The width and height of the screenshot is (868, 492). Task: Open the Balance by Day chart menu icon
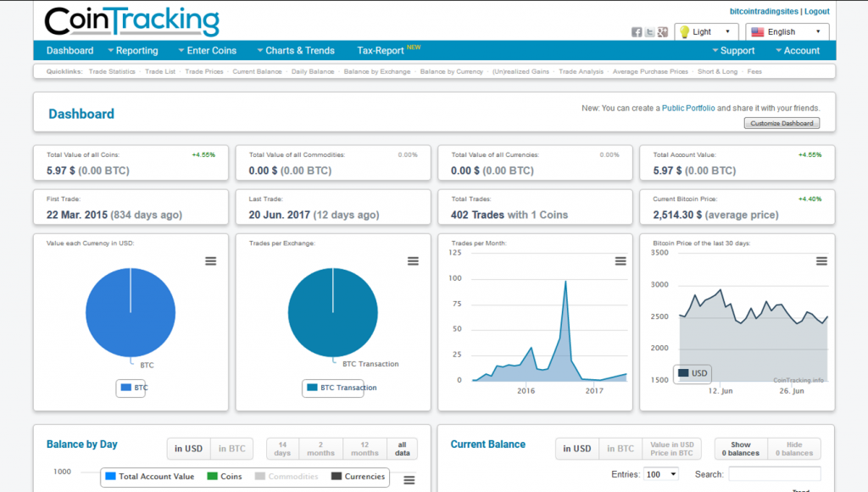(x=409, y=480)
